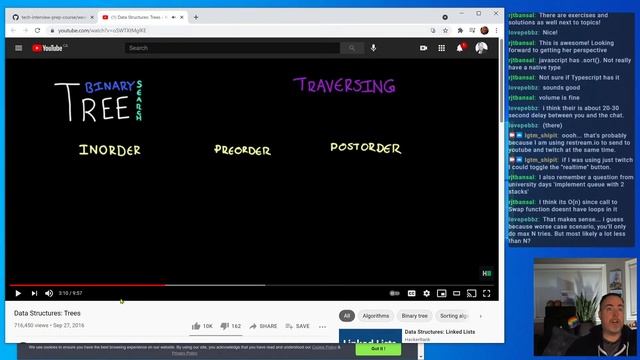
Task: Focus the YouTube Search box
Action: pos(232,48)
